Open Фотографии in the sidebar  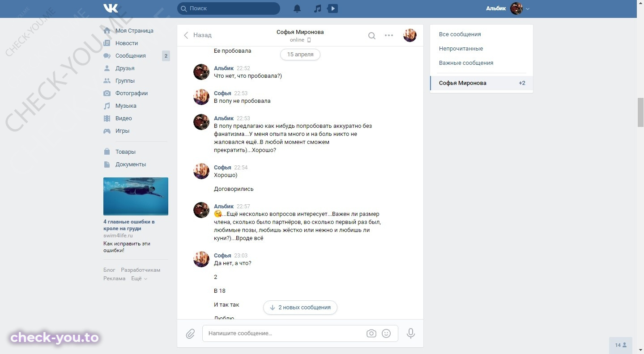coord(132,93)
